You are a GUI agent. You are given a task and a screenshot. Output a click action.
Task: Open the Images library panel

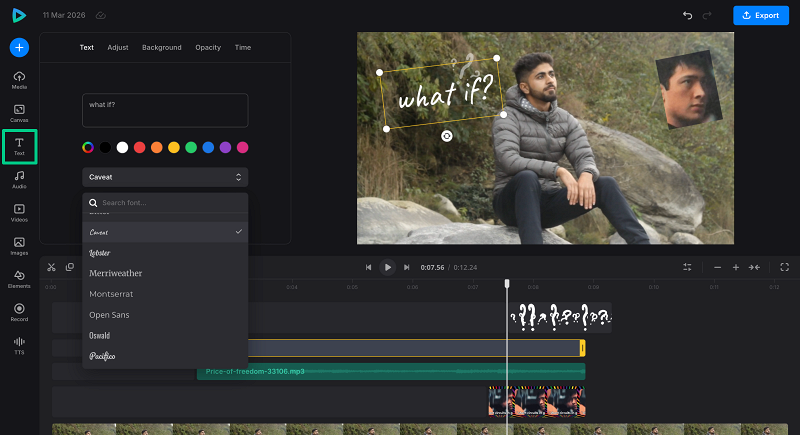click(x=19, y=246)
